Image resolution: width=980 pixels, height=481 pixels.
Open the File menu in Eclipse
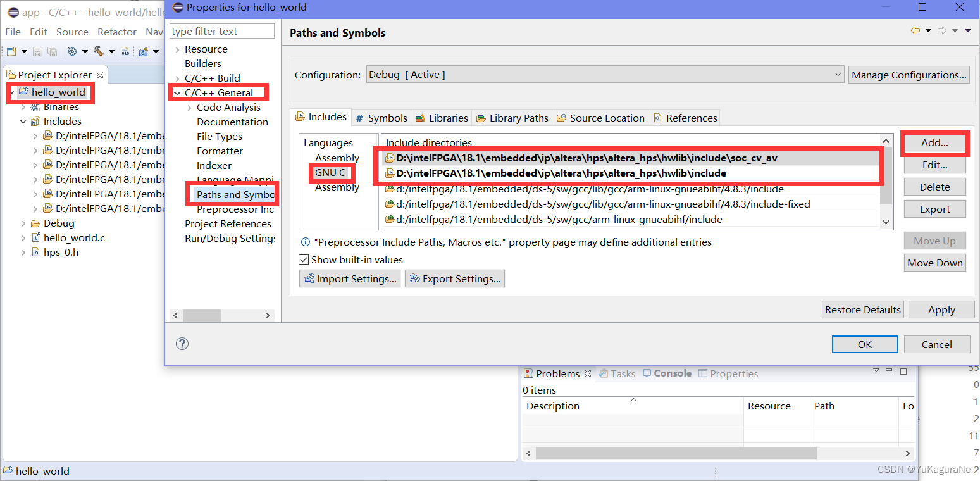pyautogui.click(x=13, y=32)
